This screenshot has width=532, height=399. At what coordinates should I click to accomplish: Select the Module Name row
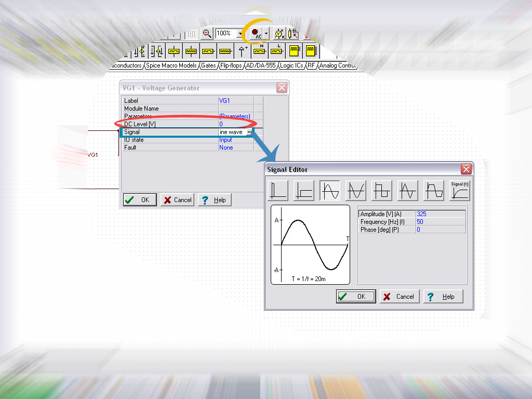[x=192, y=108]
